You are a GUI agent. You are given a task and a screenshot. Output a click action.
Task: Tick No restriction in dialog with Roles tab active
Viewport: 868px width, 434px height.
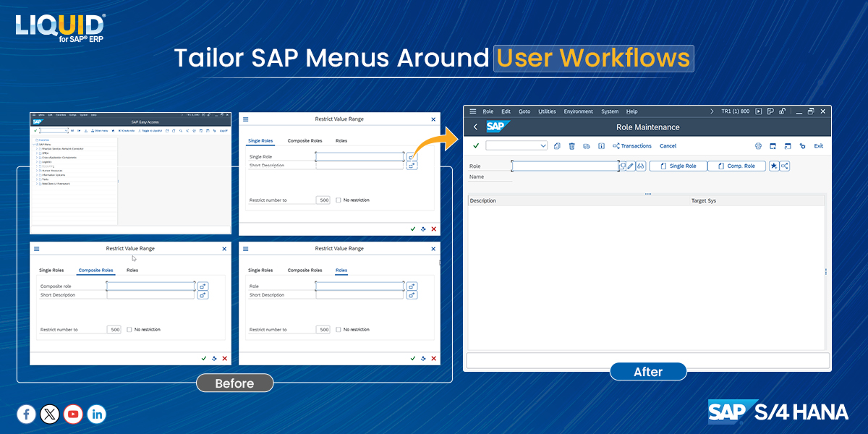[339, 329]
